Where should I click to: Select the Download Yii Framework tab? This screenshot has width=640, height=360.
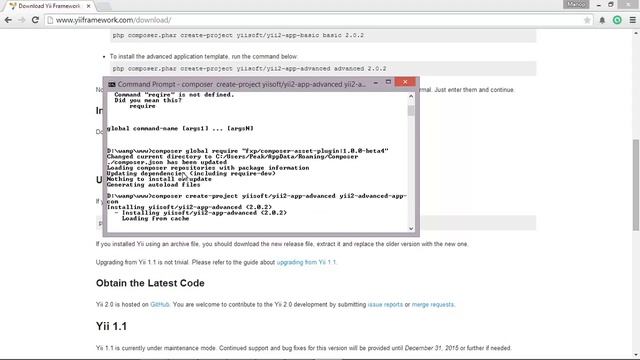pos(49,6)
